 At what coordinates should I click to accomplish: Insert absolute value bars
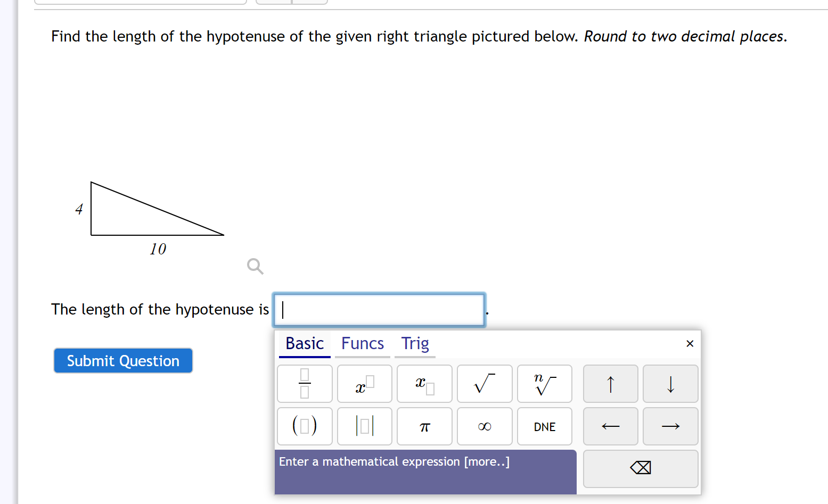(365, 426)
